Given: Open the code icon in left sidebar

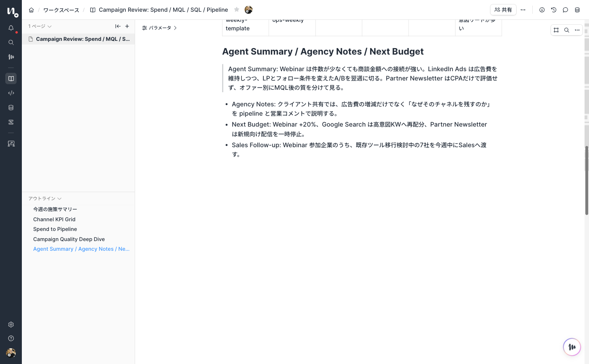Looking at the screenshot, I should 11,93.
